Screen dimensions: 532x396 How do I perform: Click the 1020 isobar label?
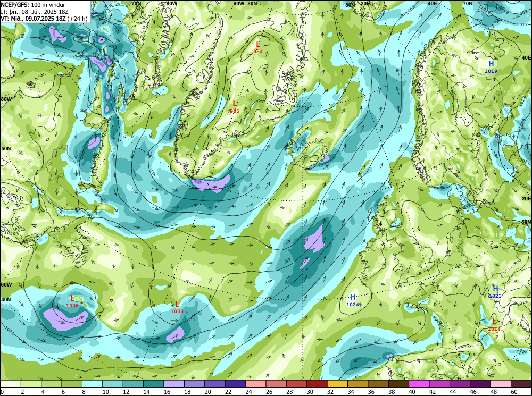(10, 331)
